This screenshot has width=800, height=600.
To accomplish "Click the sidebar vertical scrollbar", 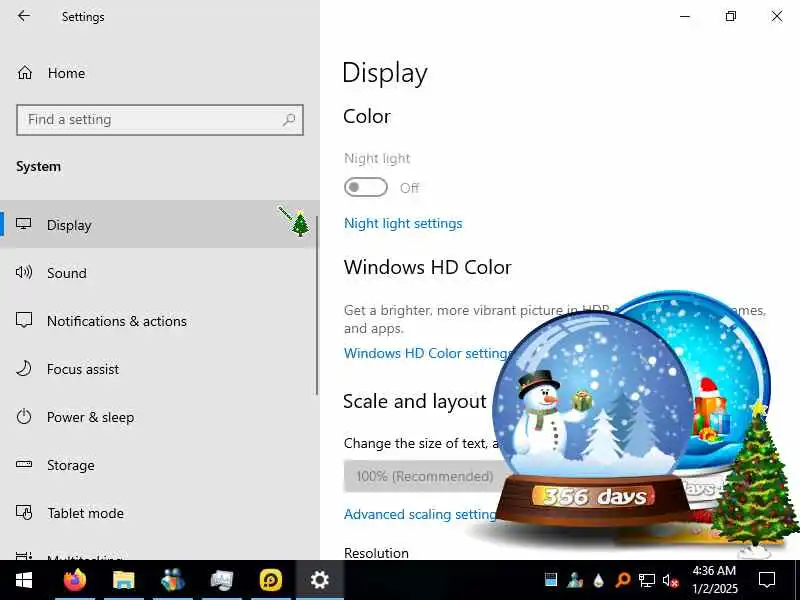I will [317, 305].
